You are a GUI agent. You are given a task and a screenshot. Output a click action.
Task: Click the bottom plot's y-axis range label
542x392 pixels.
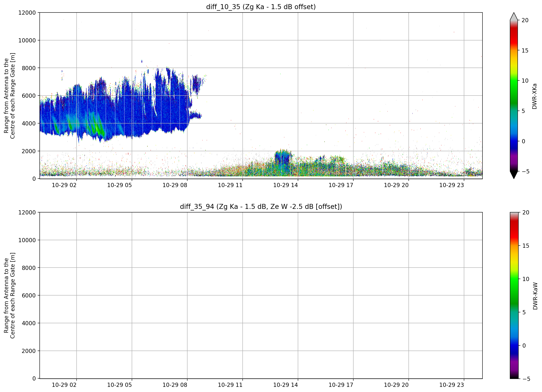(9, 295)
